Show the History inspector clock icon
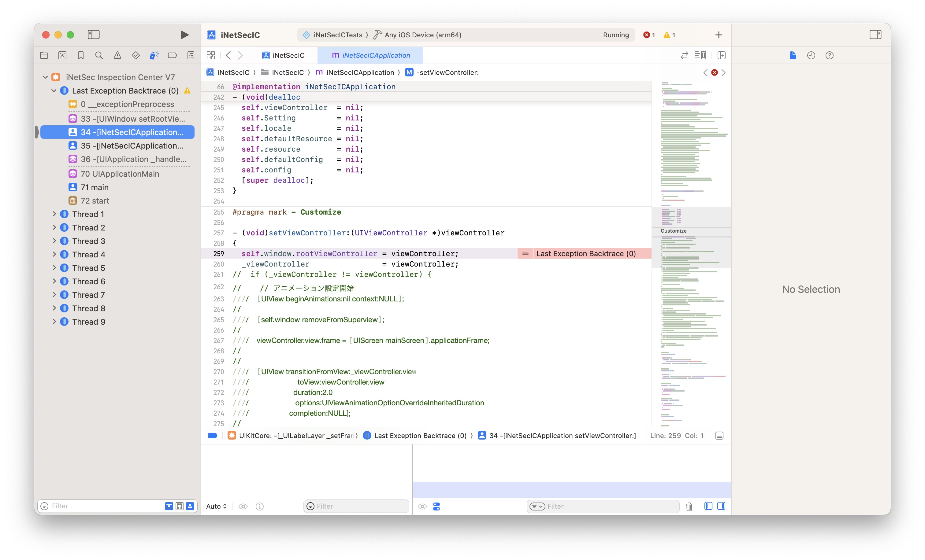This screenshot has height=560, width=925. coord(811,56)
